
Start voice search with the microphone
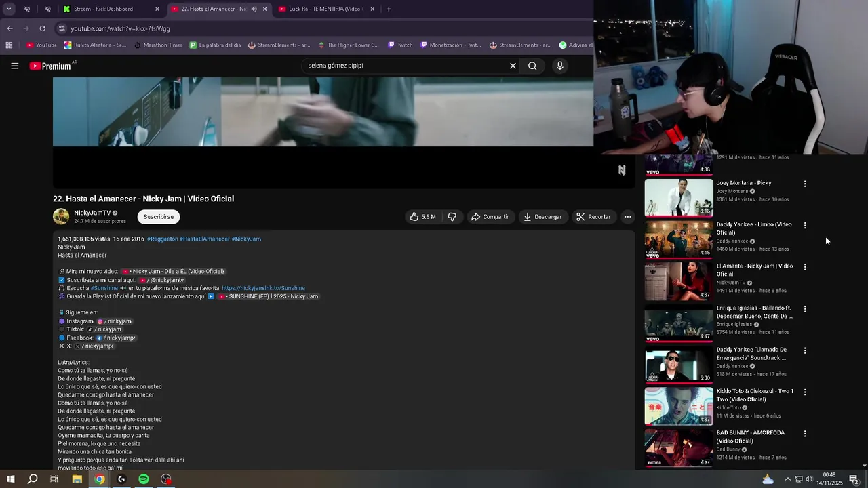pos(559,66)
